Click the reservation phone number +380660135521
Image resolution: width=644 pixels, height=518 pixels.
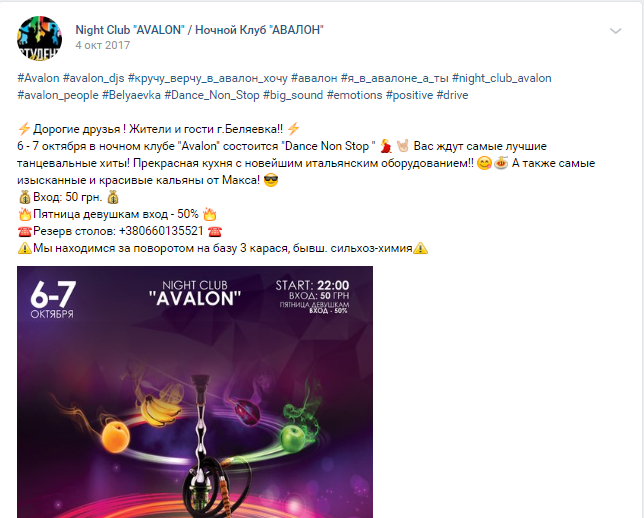[x=161, y=231]
